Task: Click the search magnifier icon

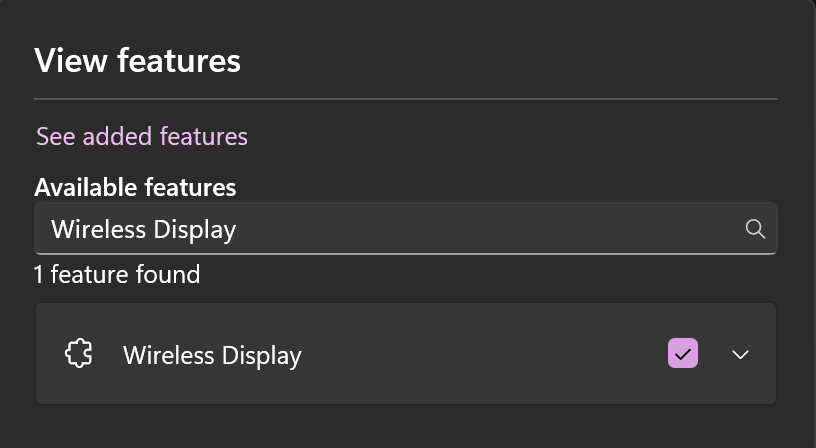Action: (x=755, y=229)
